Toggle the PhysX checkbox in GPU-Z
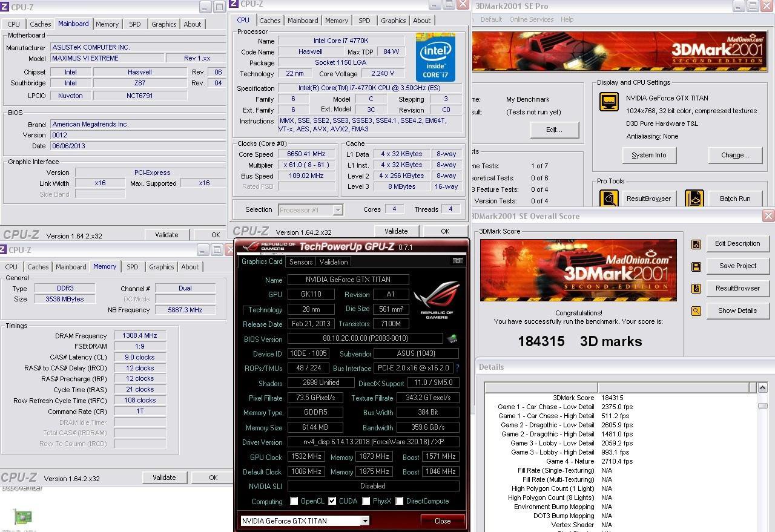This screenshot has height=532, width=775. pos(366,501)
